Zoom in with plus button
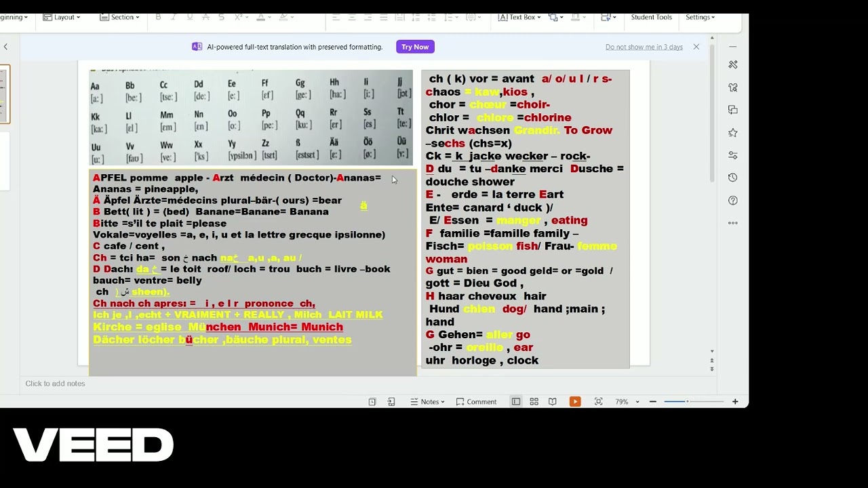The height and width of the screenshot is (488, 868). [735, 402]
